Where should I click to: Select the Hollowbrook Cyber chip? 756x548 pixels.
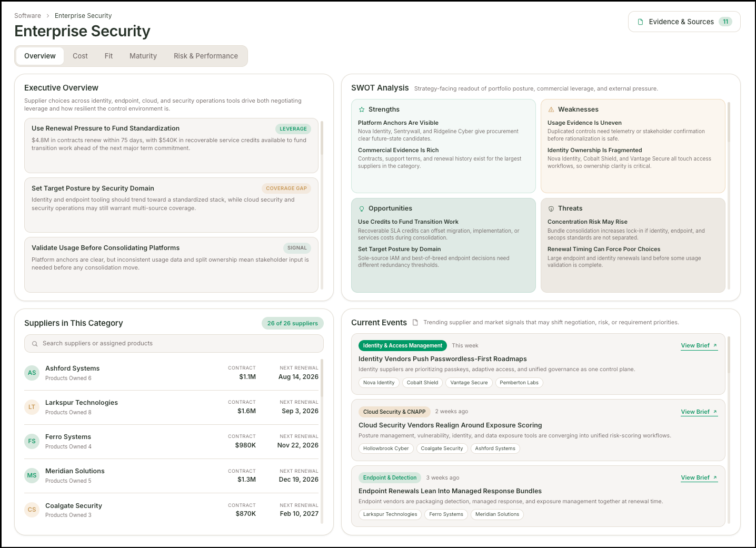click(386, 449)
